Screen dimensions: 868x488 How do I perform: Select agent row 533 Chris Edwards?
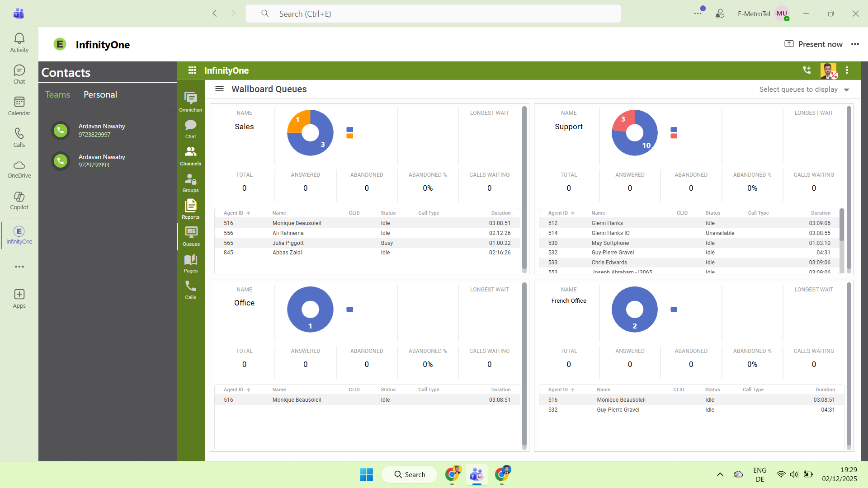click(689, 263)
